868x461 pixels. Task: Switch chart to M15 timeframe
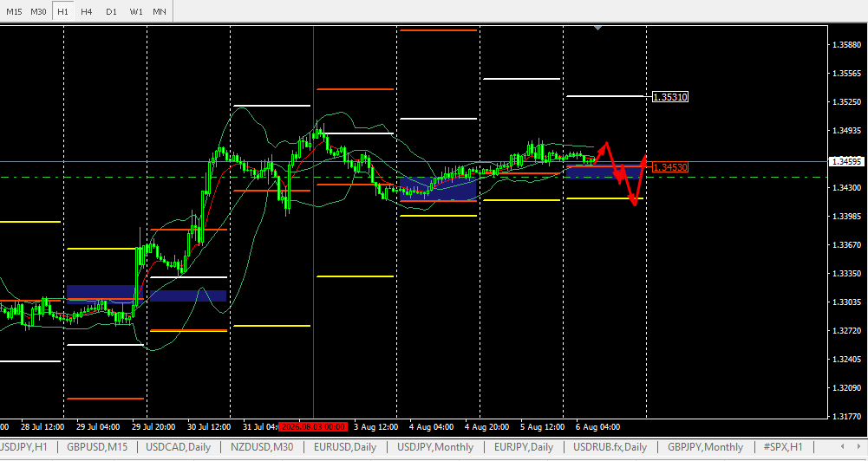click(14, 11)
